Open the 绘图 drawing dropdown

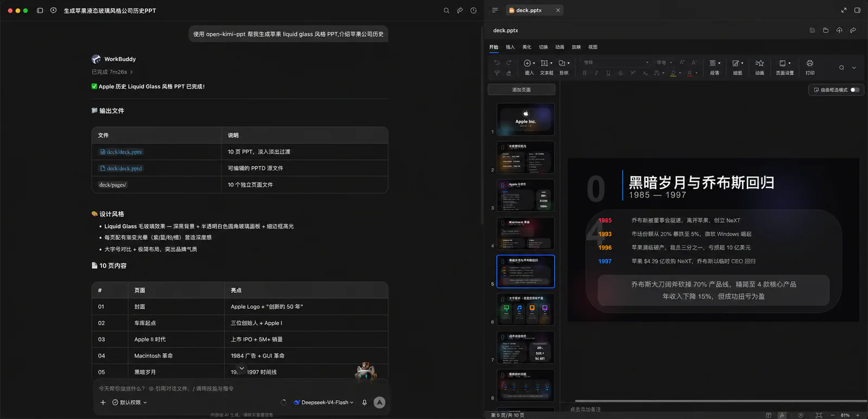738,67
